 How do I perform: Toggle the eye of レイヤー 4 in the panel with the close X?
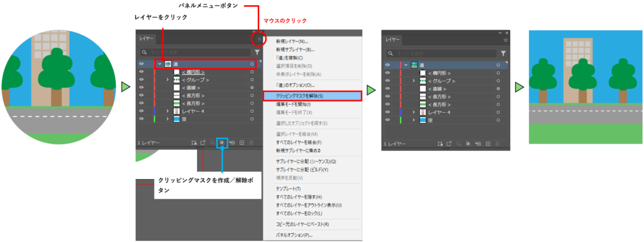(x=387, y=112)
